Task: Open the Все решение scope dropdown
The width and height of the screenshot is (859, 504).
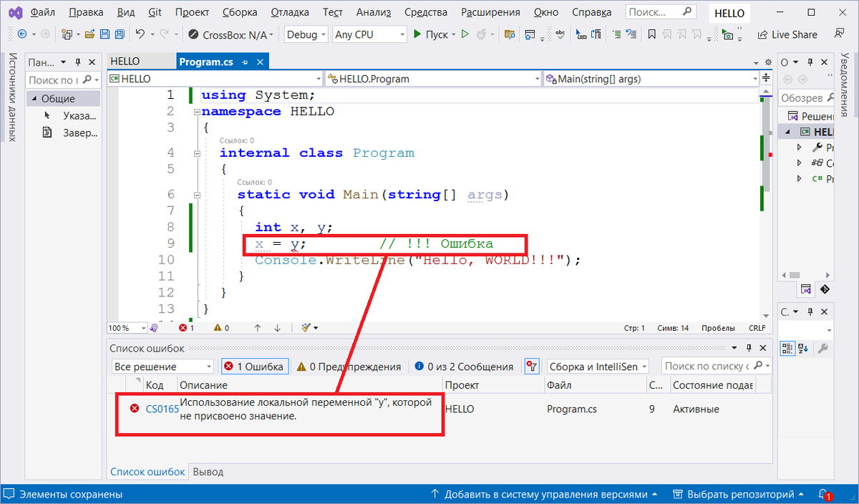Action: coord(162,366)
